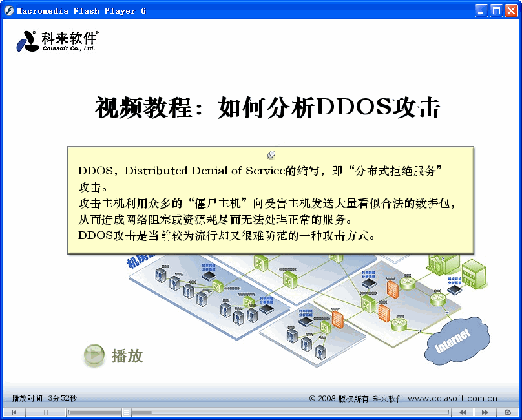Image resolution: width=522 pixels, height=420 pixels.
Task: Click the playback progress slider handle
Action: click(x=127, y=412)
